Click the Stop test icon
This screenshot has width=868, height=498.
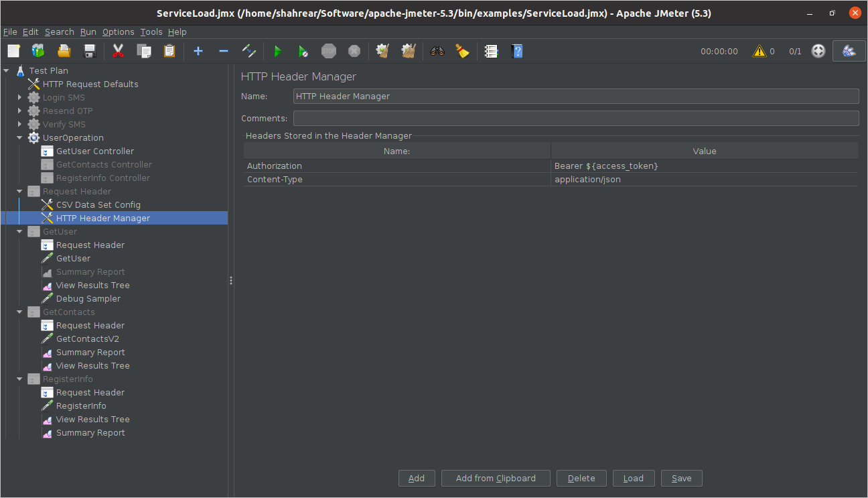pos(329,51)
